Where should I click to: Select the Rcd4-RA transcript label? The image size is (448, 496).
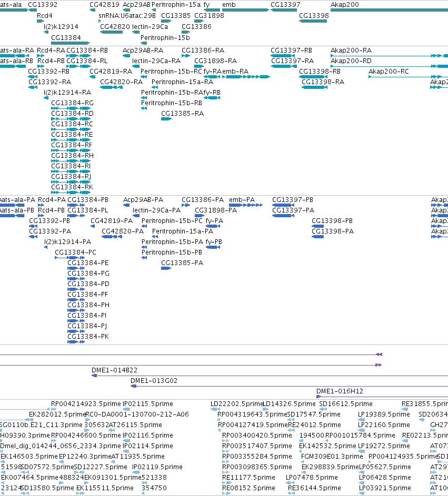click(51, 50)
